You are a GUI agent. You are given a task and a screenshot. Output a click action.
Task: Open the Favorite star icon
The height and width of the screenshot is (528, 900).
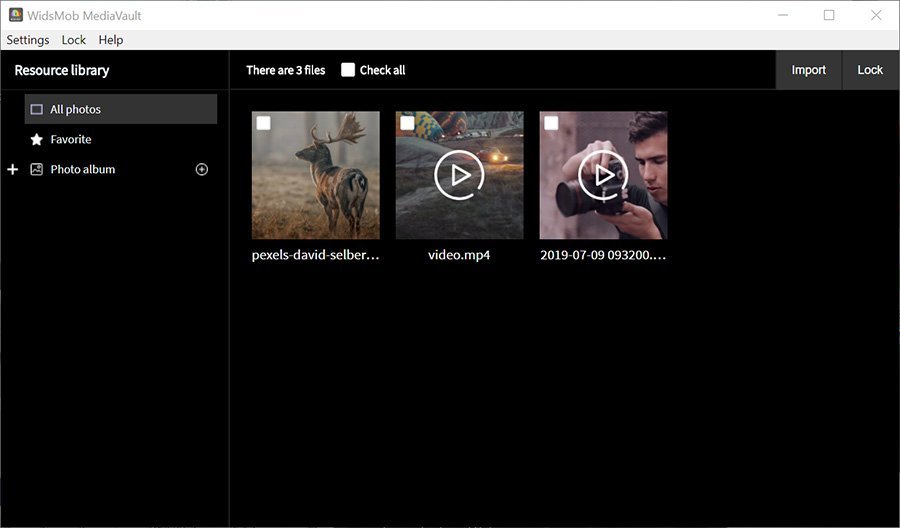click(37, 139)
